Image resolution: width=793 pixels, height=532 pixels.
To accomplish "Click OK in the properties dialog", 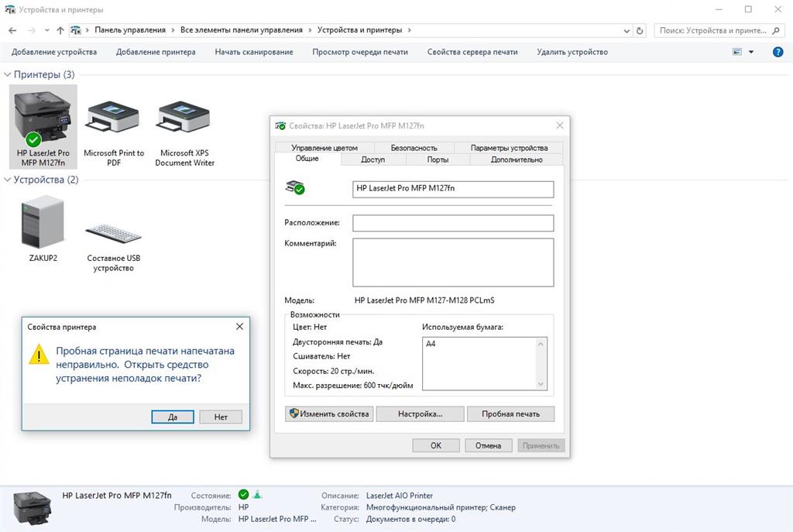I will 436,445.
